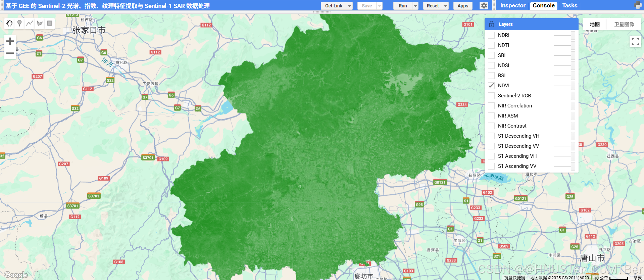Image resolution: width=644 pixels, height=280 pixels.
Task: Switch map to 卫星图像 satellite view
Action: (x=624, y=24)
